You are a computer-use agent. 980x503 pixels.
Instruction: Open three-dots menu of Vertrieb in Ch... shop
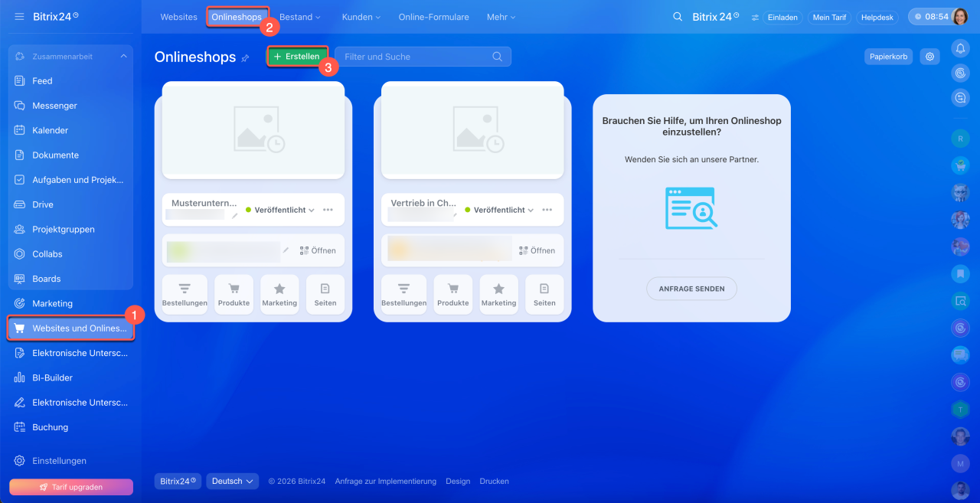click(547, 210)
